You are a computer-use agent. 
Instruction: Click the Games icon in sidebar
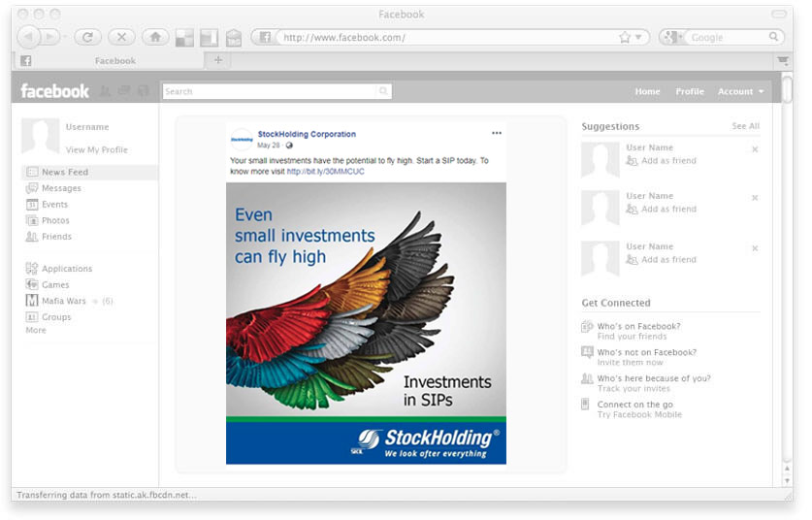point(32,285)
